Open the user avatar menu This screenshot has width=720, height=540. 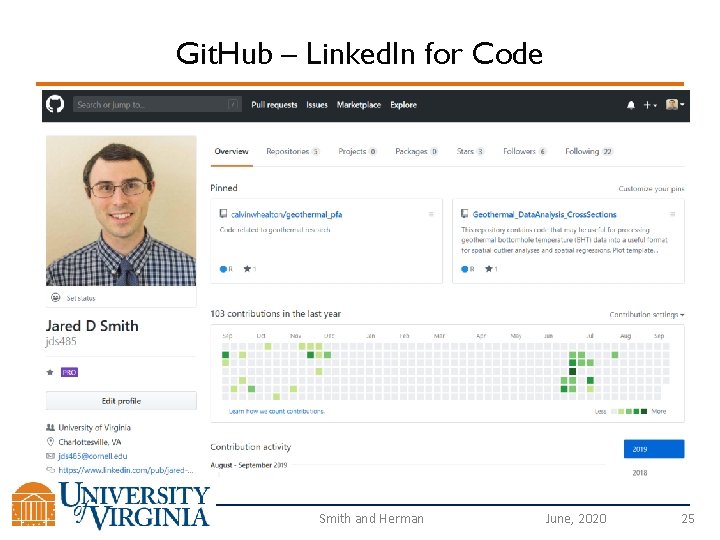[x=675, y=104]
